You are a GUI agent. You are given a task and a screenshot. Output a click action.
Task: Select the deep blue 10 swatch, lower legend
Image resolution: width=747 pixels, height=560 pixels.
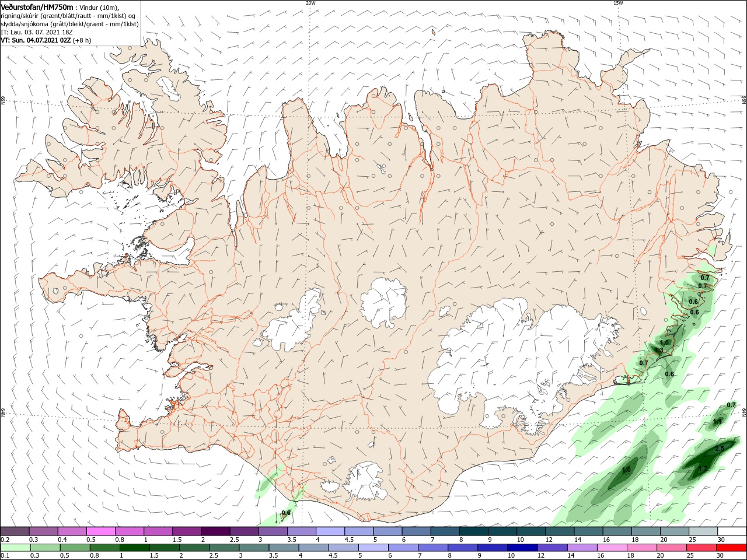(x=522, y=548)
